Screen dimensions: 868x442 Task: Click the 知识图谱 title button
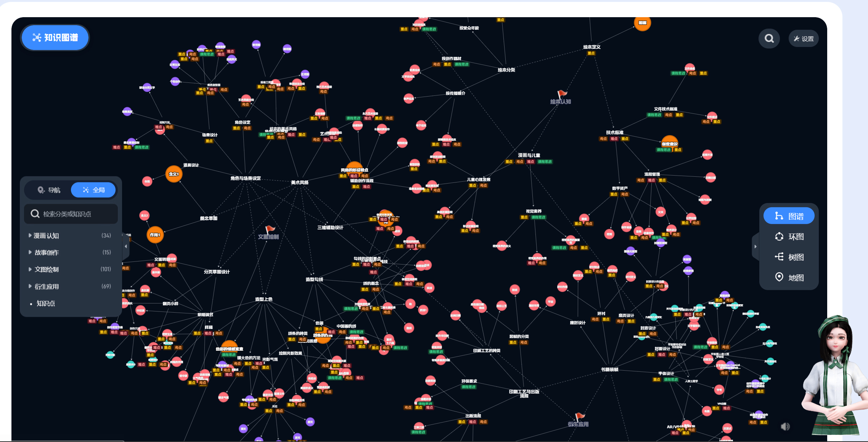(55, 37)
